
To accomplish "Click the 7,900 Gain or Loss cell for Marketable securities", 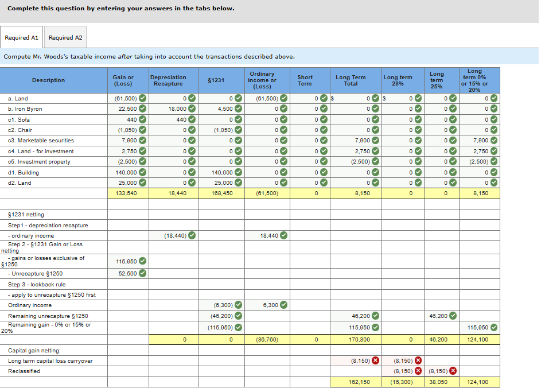I will coord(129,141).
